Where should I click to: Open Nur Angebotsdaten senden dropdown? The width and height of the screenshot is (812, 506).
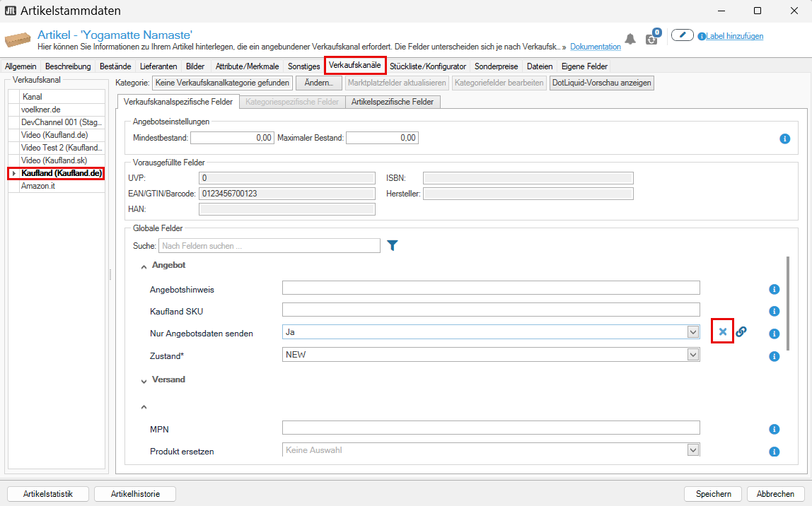tap(692, 332)
